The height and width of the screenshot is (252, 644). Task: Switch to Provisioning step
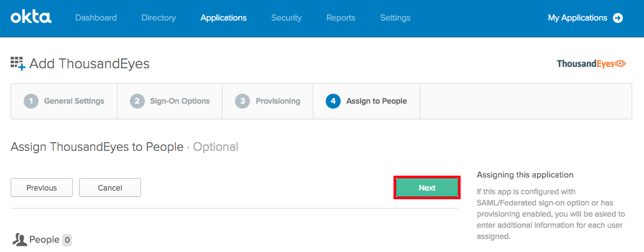click(x=268, y=101)
